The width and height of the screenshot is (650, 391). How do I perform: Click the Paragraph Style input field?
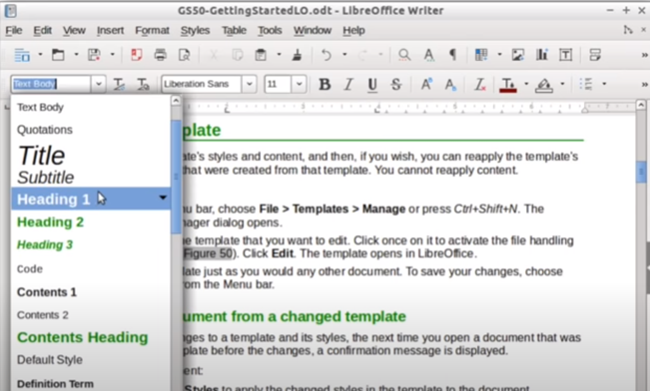coord(51,84)
